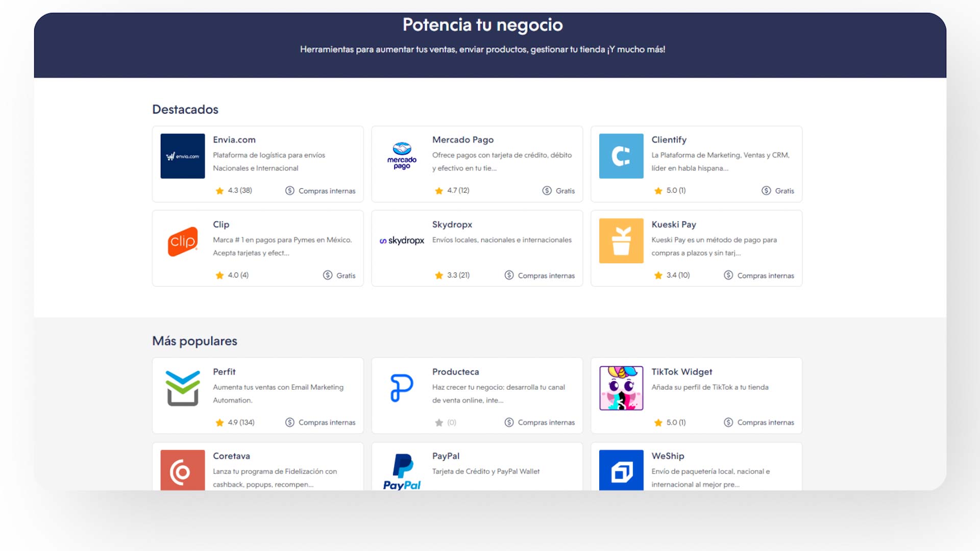Click the Perfit email marketing icon
The height and width of the screenshot is (551, 980).
click(x=182, y=388)
